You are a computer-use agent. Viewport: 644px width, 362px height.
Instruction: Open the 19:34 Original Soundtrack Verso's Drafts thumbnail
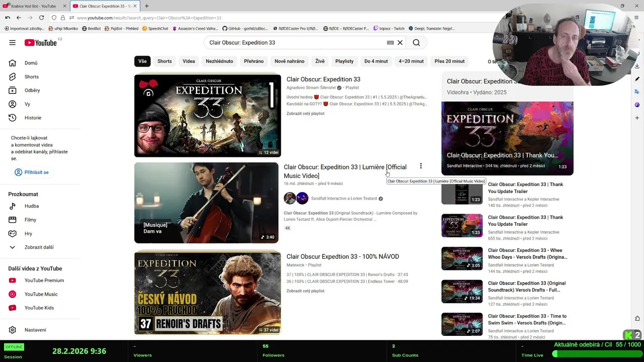click(462, 292)
